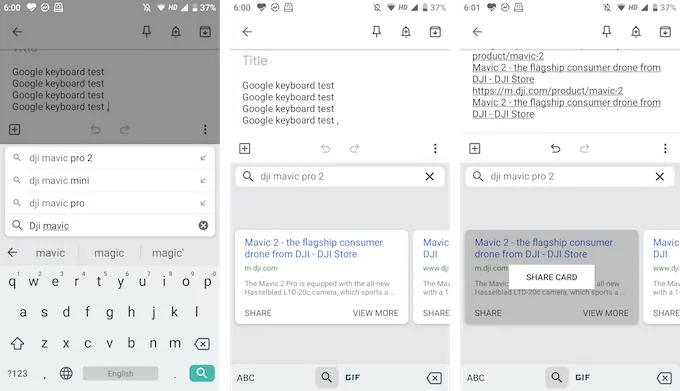Tap the 'm' key
Viewport: 680px width, 391px height.
(x=175, y=343)
